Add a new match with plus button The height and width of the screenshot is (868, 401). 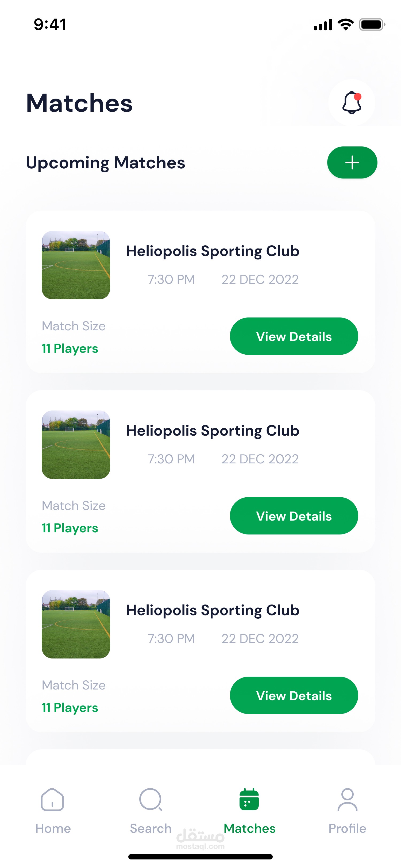352,162
